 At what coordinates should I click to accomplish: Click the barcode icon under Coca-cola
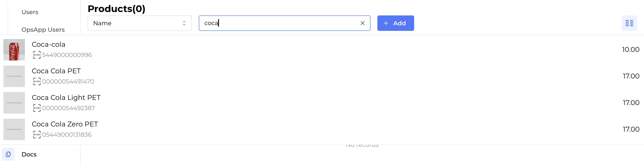pyautogui.click(x=37, y=55)
